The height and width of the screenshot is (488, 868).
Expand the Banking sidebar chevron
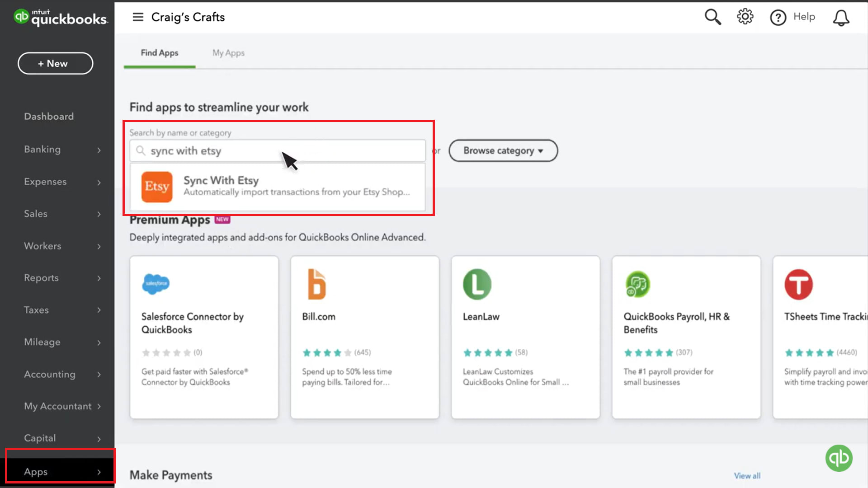pos(99,150)
